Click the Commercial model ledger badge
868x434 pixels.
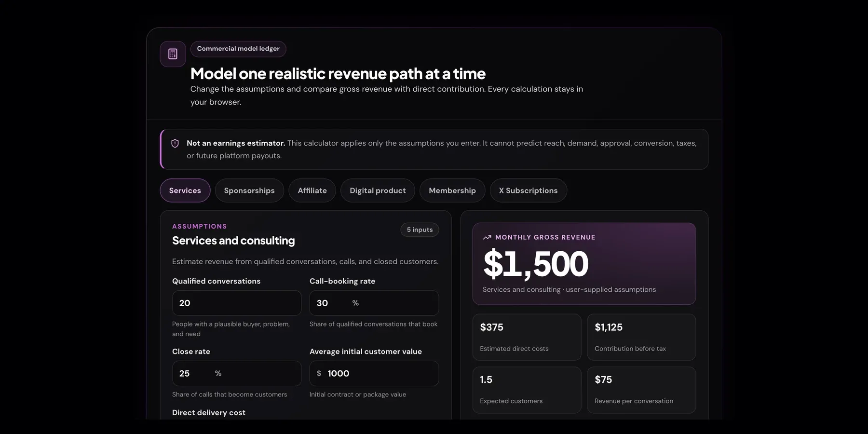click(238, 49)
